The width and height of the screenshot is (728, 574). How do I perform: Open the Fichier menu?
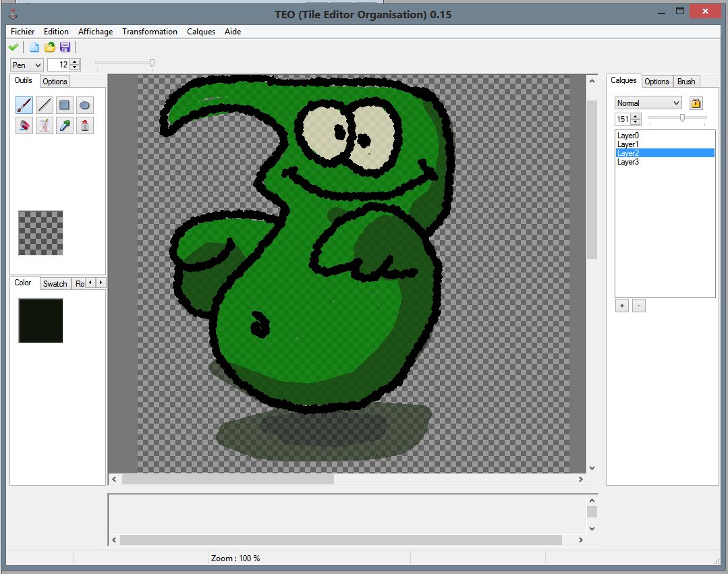22,32
